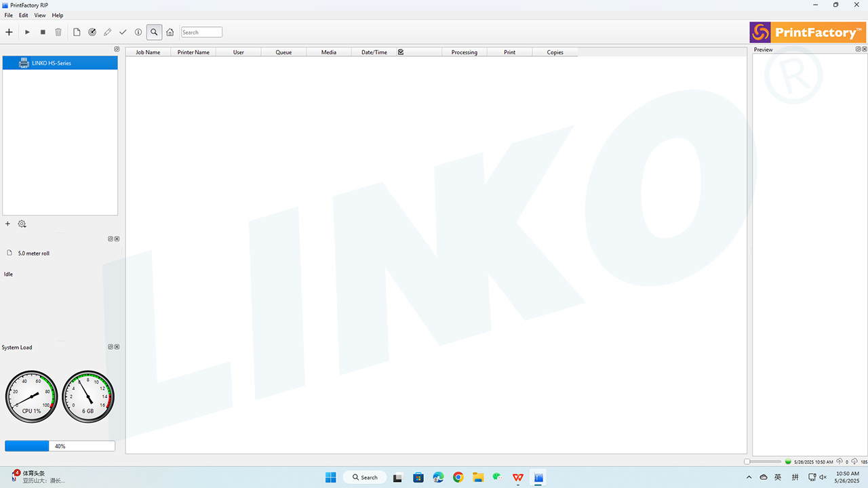Screen dimensions: 868x488
Task: Start processing with the play button
Action: (27, 32)
